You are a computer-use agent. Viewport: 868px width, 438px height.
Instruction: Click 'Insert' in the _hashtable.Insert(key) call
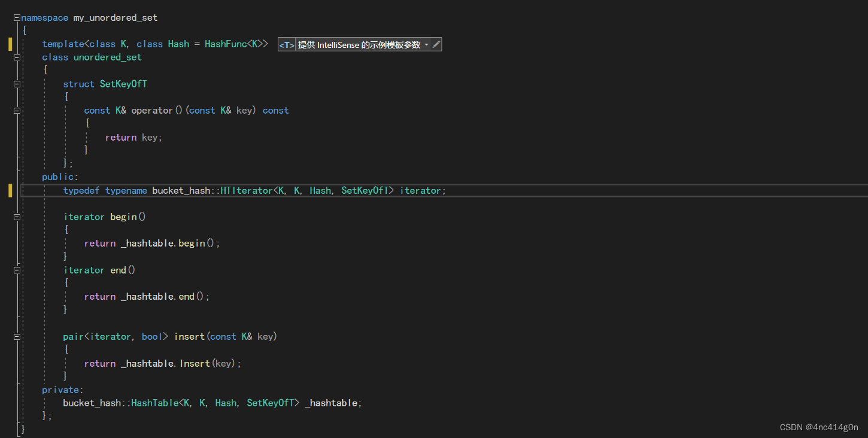tap(195, 364)
